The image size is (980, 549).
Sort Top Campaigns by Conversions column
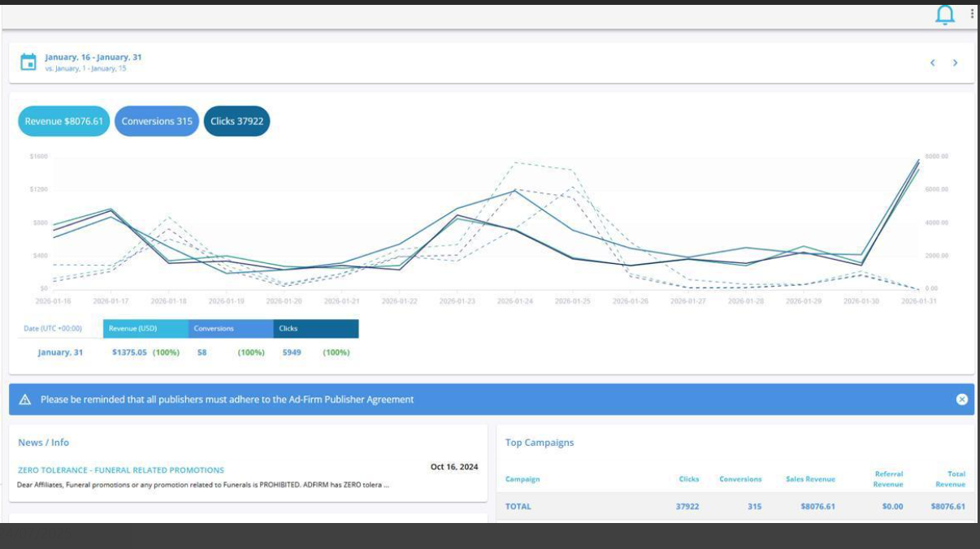[740, 479]
